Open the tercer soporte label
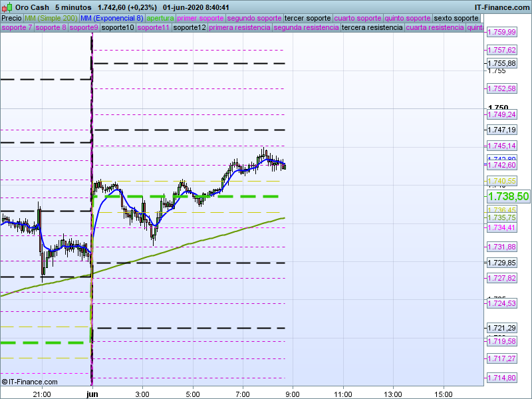 [x=308, y=19]
